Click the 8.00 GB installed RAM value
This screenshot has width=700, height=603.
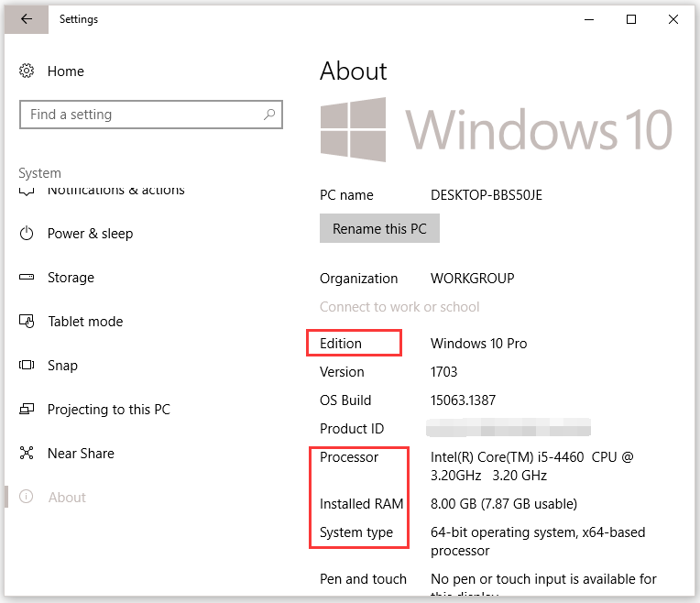click(x=504, y=504)
